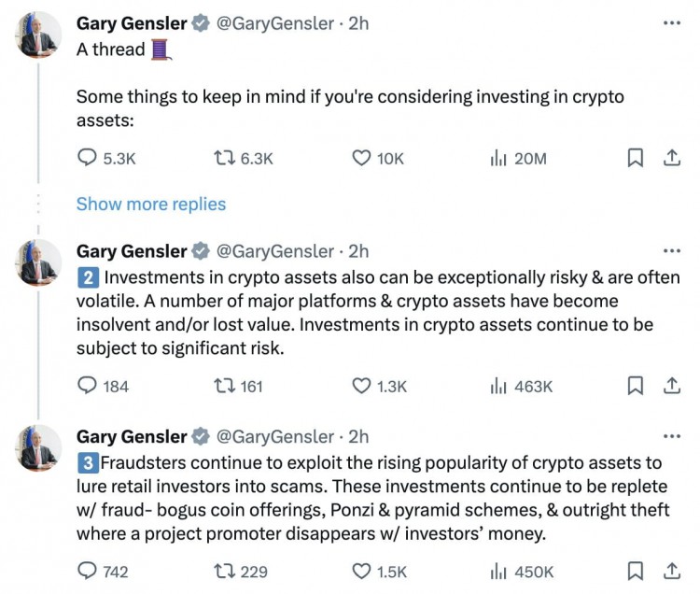Open Gary Gensler's avatar on first tweet

click(x=38, y=35)
